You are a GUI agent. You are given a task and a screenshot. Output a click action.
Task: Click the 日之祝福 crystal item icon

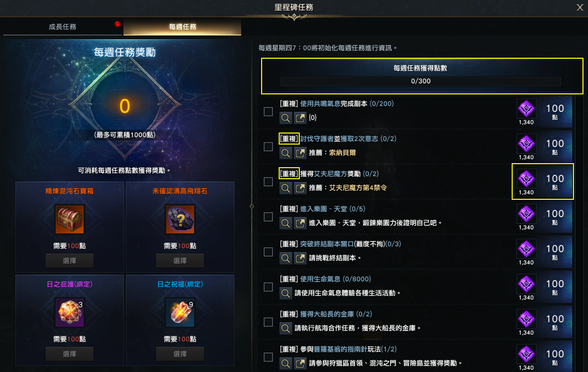[180, 312]
